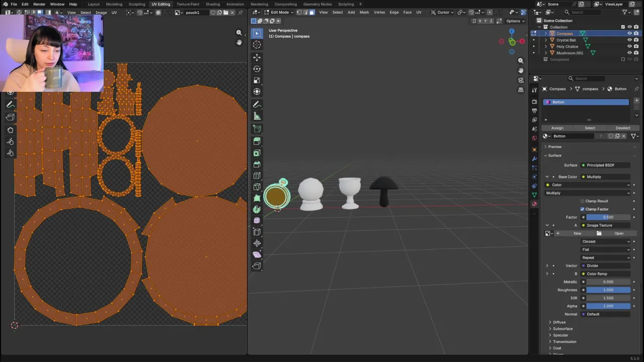This screenshot has width=644, height=362.
Task: Open the Cursor transform orientation dropdown
Action: (x=443, y=12)
